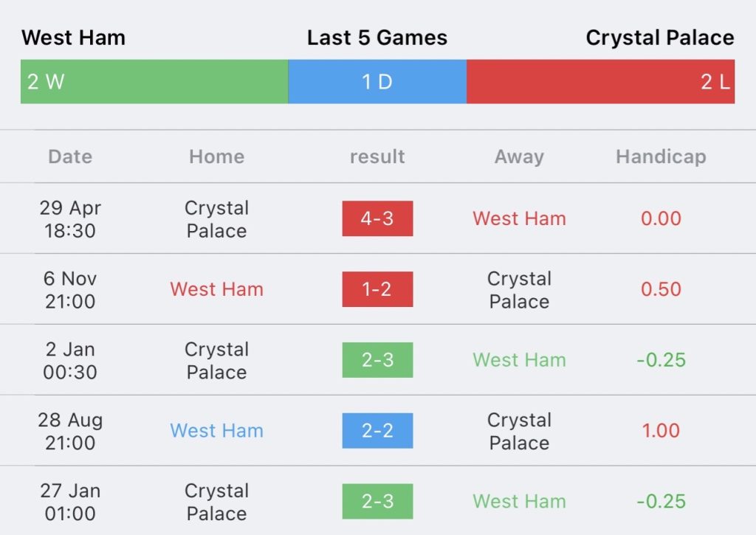
Task: Open blue West Ham link in 28 Aug row
Action: [216, 431]
